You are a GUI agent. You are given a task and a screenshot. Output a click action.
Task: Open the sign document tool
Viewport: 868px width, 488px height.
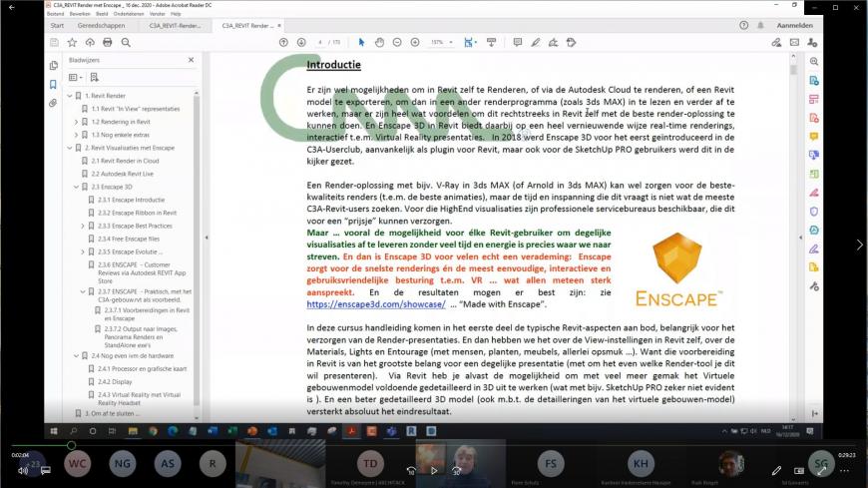(x=553, y=43)
